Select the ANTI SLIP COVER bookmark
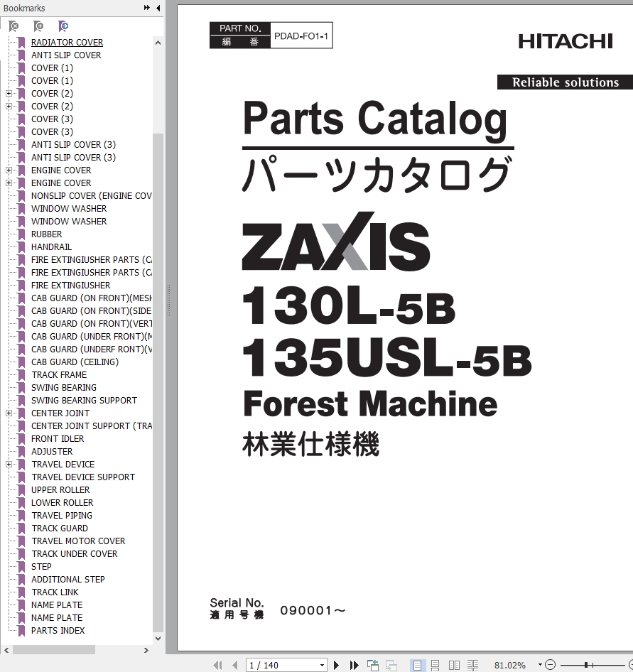 pos(66,55)
